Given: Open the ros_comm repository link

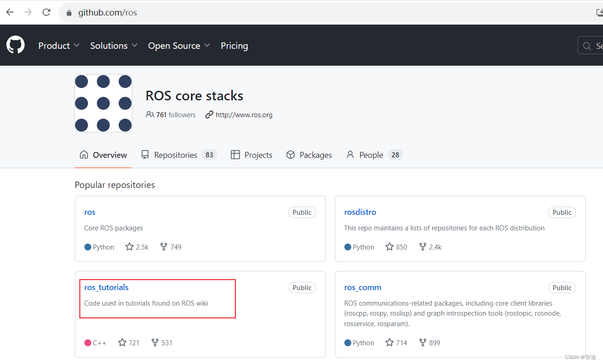Looking at the screenshot, I should [x=363, y=287].
